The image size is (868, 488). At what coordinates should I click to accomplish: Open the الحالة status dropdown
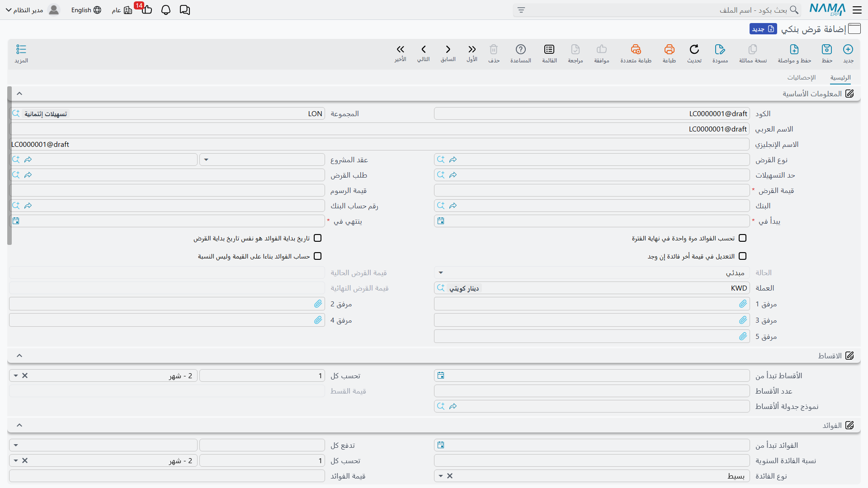(441, 273)
